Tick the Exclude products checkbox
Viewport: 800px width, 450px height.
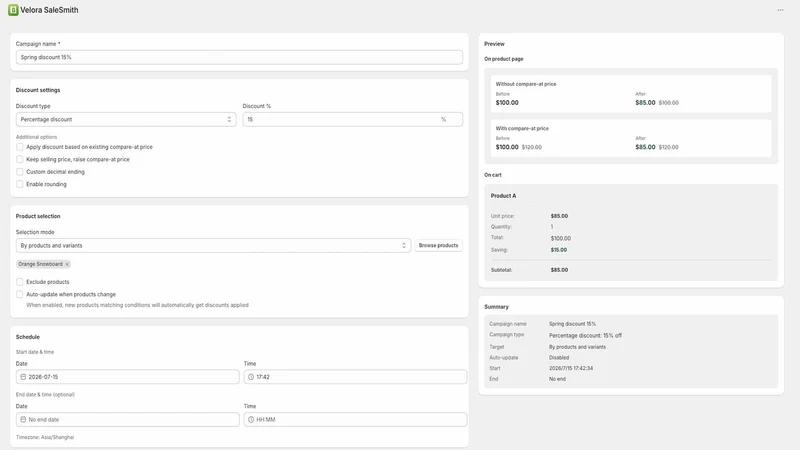19,282
